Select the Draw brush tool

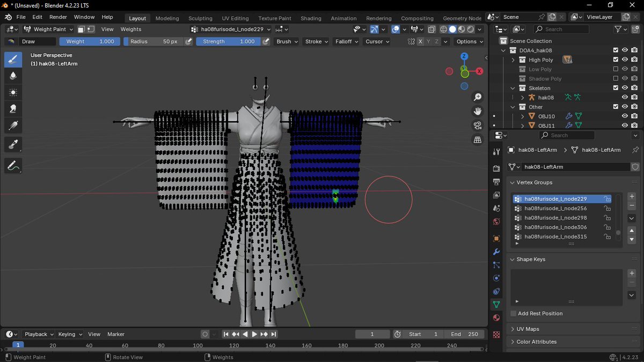tap(13, 59)
